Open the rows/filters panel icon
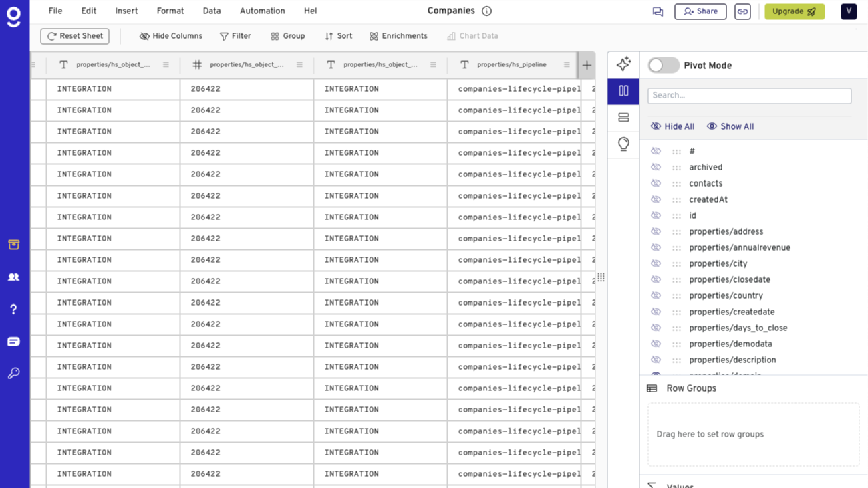Viewport: 868px width, 488px height. pyautogui.click(x=623, y=117)
